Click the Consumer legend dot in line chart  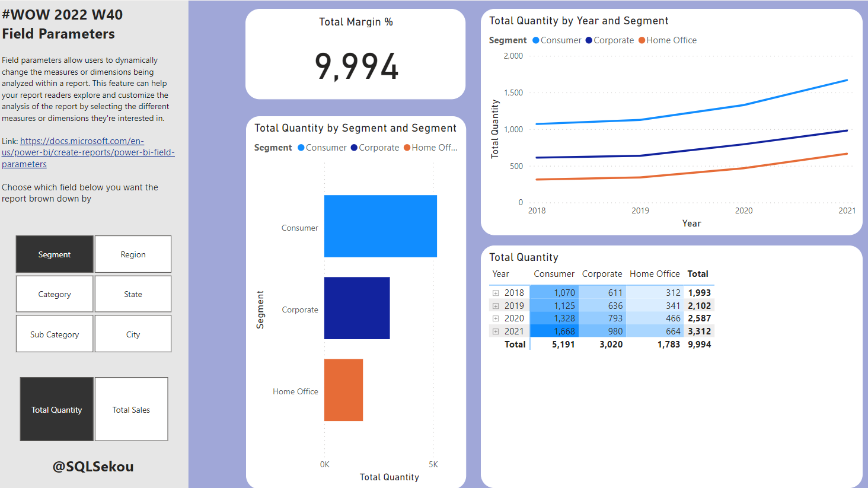(x=536, y=40)
